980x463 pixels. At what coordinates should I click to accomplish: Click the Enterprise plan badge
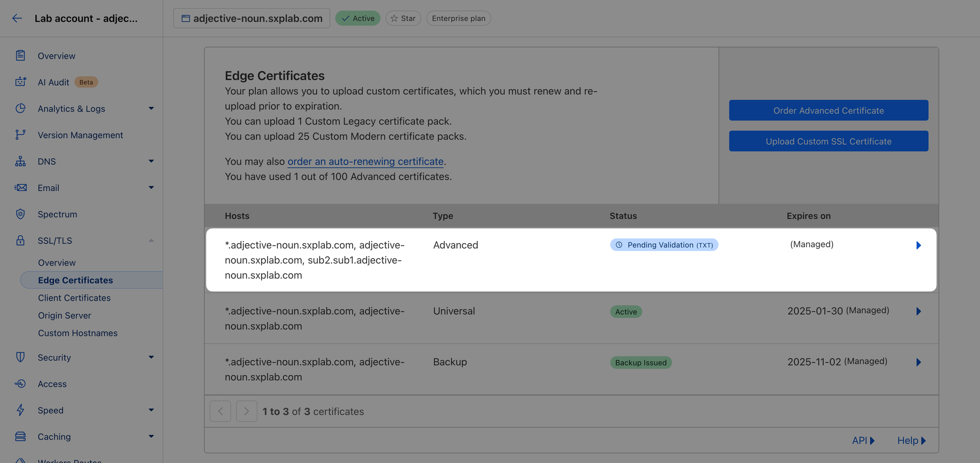click(459, 18)
